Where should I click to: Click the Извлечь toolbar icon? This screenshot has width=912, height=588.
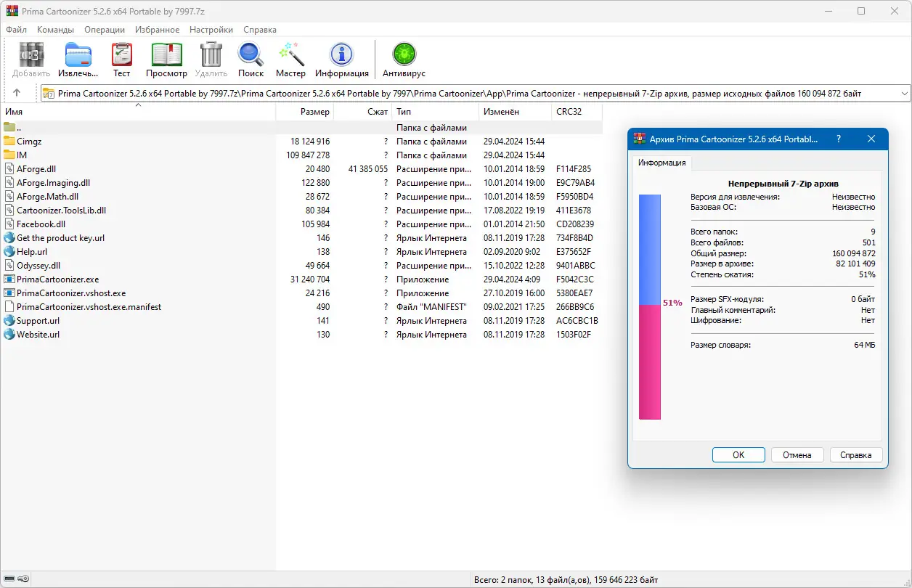point(78,56)
